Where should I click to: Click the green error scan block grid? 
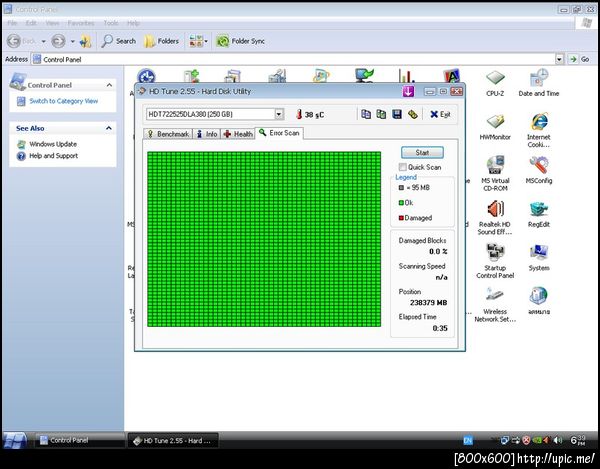[x=264, y=239]
